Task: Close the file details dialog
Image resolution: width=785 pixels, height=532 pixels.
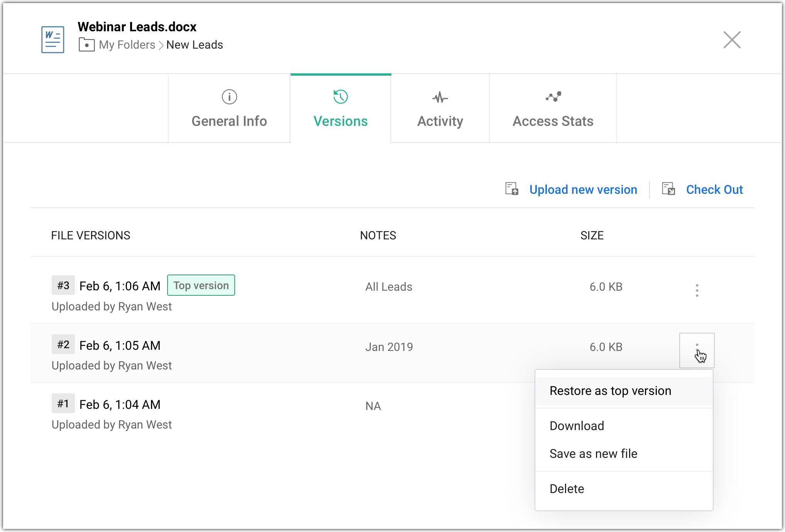Action: [732, 40]
